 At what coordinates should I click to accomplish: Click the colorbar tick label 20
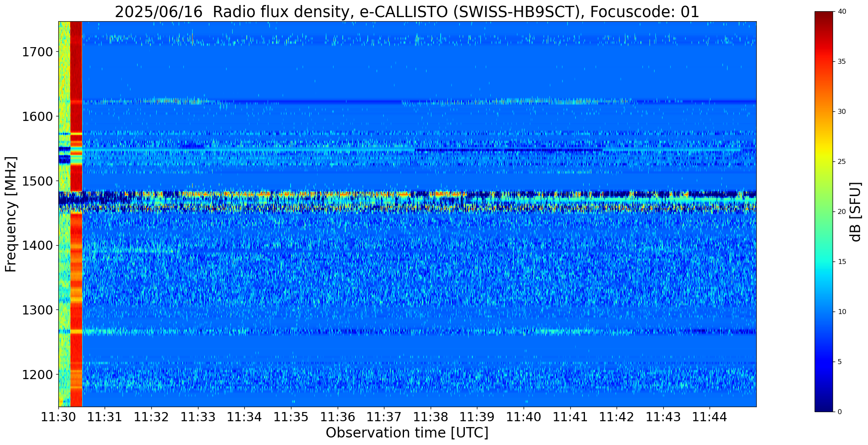point(842,212)
